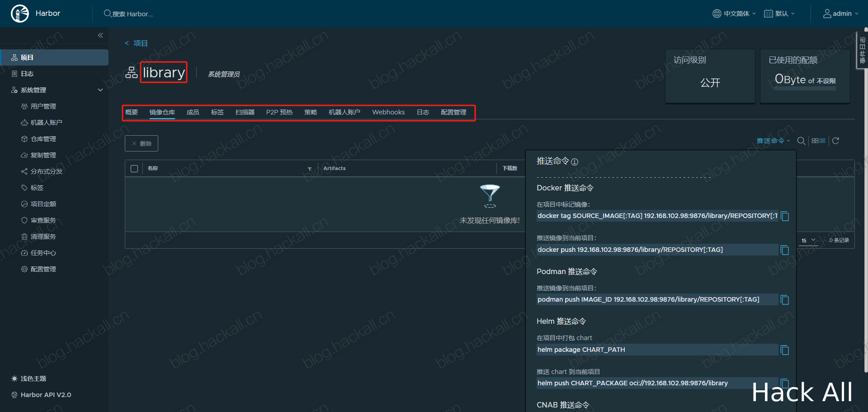Open 项目 in the sidebar
Viewport: 868px width, 412px height.
(x=54, y=57)
